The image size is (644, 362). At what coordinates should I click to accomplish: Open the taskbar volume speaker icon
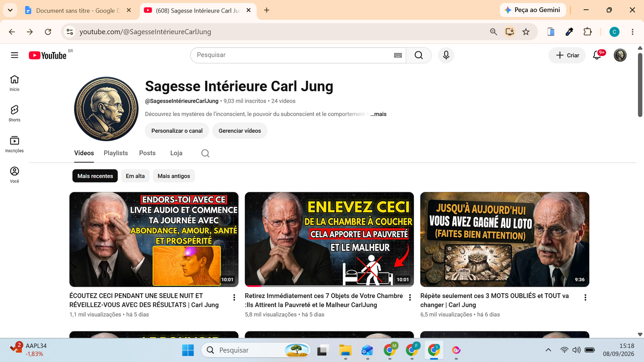576,350
